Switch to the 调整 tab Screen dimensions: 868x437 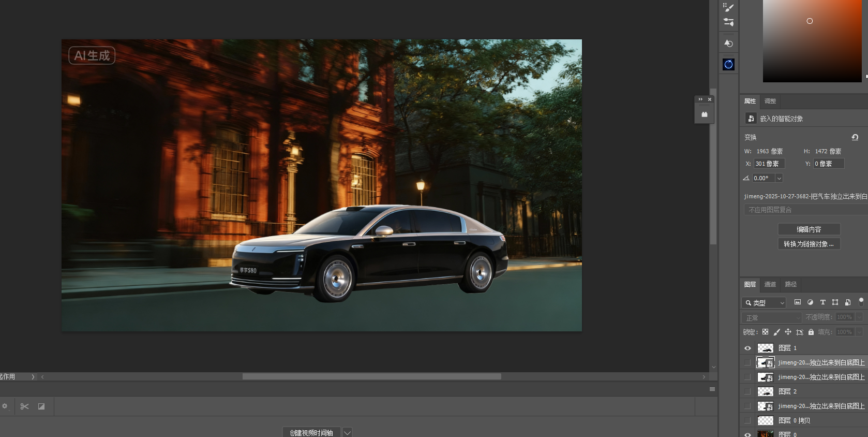coord(770,101)
